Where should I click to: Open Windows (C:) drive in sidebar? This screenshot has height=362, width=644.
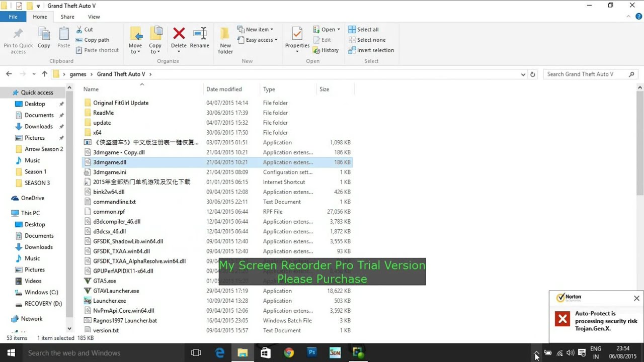pos(41,292)
